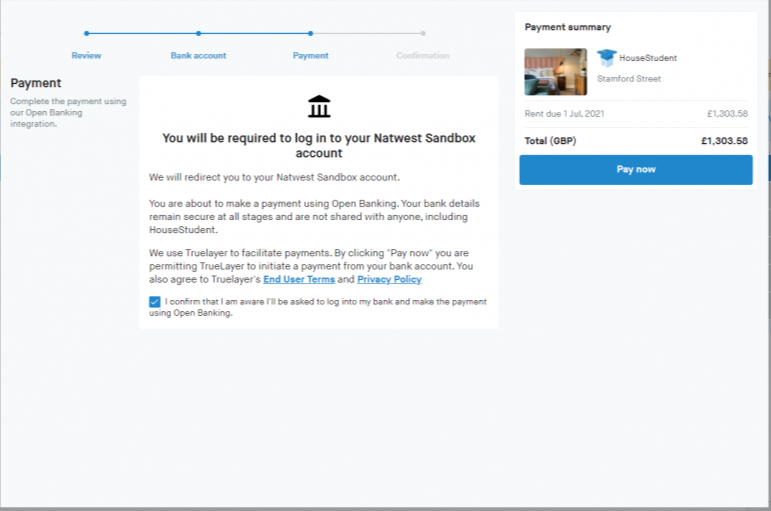The width and height of the screenshot is (771, 511).
Task: Click the Total (GBP) label
Action: 550,141
